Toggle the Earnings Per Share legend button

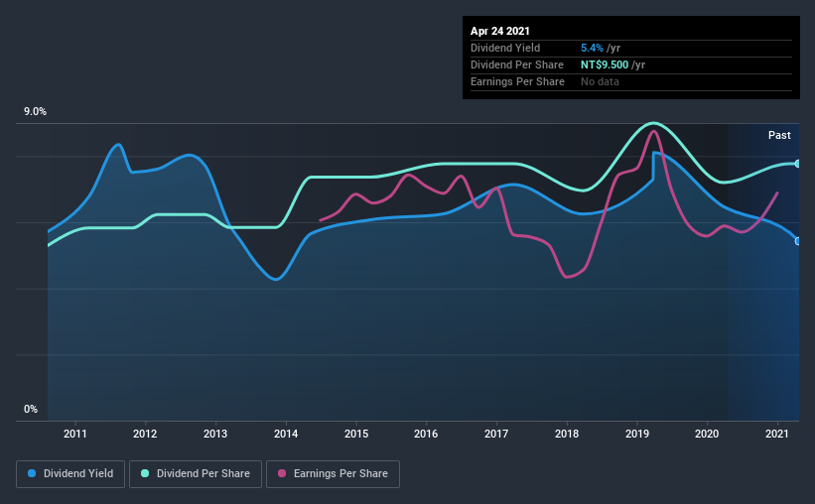[333, 474]
